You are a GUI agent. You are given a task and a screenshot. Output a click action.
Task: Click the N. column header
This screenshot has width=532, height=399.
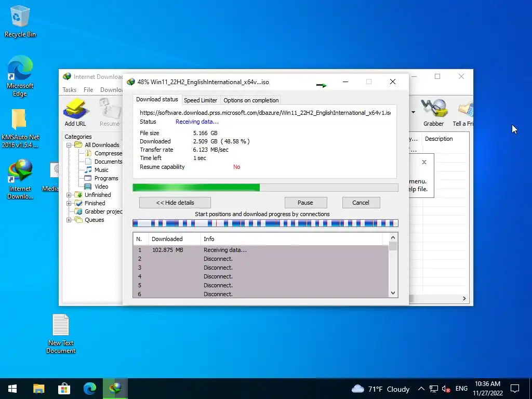click(141, 239)
